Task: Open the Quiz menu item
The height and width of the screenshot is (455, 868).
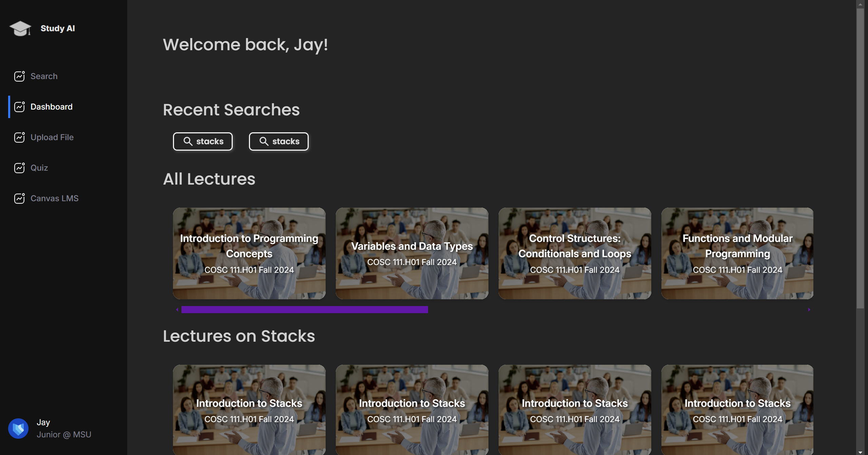Action: (x=39, y=168)
